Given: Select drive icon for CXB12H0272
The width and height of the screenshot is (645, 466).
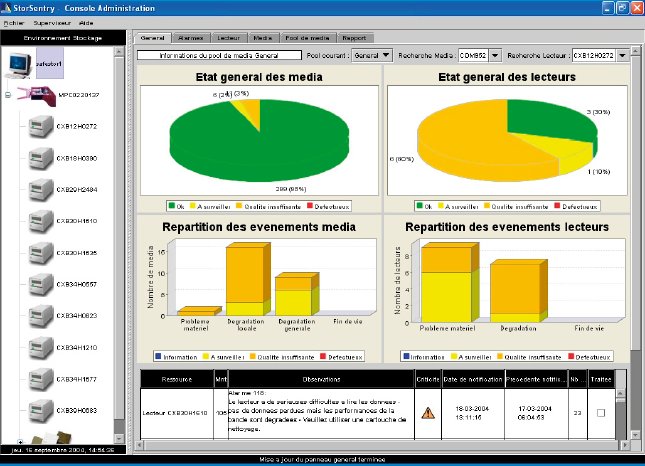Looking at the screenshot, I should pos(41,127).
